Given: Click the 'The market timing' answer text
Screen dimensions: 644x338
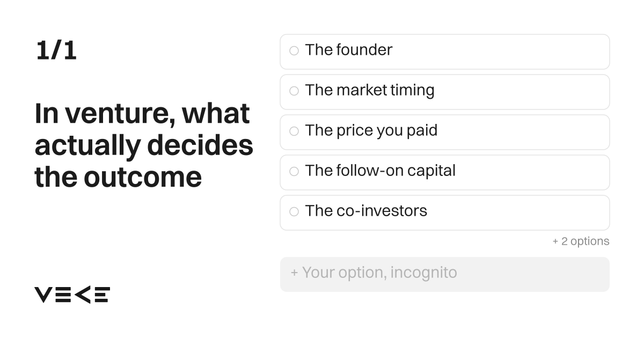Looking at the screenshot, I should pyautogui.click(x=370, y=90).
